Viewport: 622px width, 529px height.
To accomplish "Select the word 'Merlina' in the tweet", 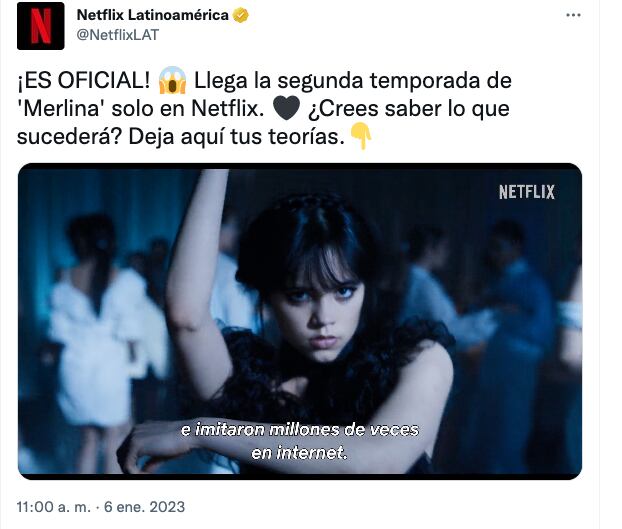I will click(61, 109).
